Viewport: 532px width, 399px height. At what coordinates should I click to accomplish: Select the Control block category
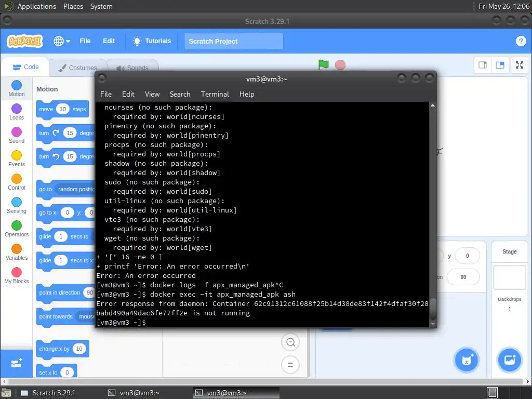coord(16,182)
